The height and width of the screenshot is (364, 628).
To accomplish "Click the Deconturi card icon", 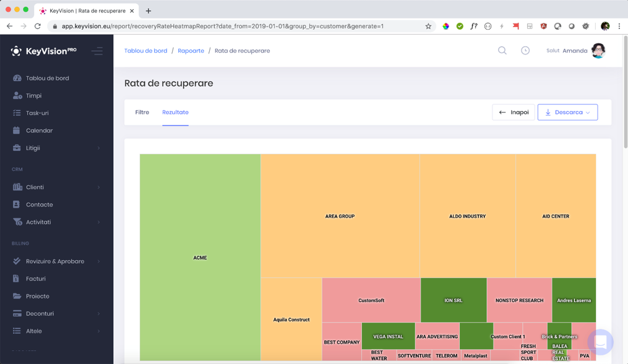I will coord(17,313).
